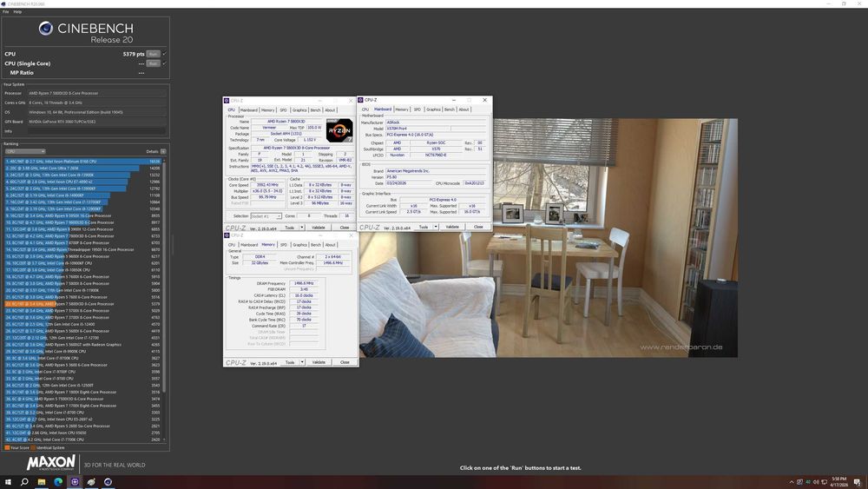Open the Graphics tab in the Mainboard CPU-Z window
The image size is (868, 489).
click(433, 109)
